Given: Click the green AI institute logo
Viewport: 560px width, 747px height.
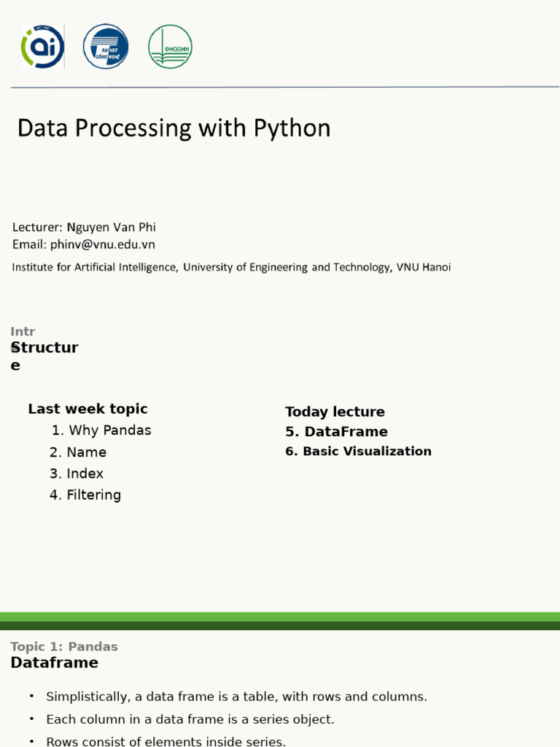Looking at the screenshot, I should coord(42,47).
